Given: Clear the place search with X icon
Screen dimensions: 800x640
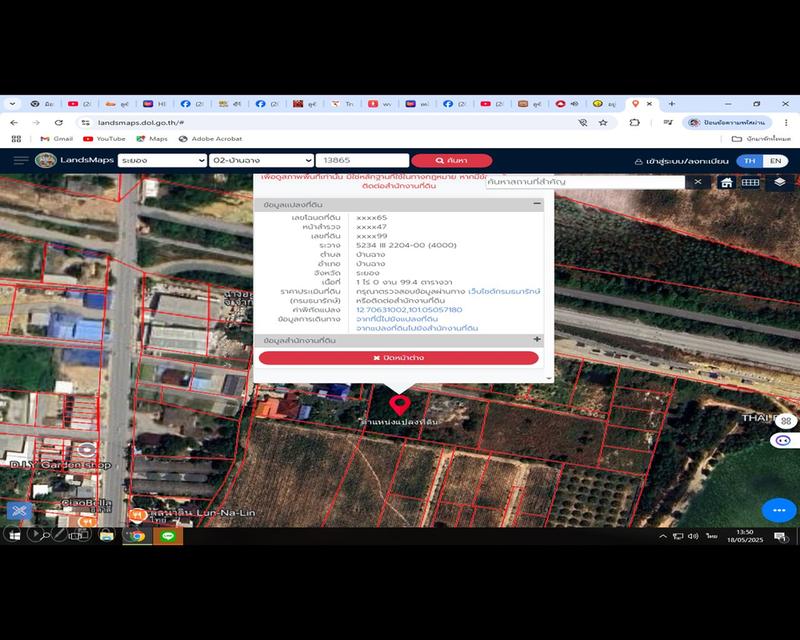Looking at the screenshot, I should pyautogui.click(x=698, y=182).
